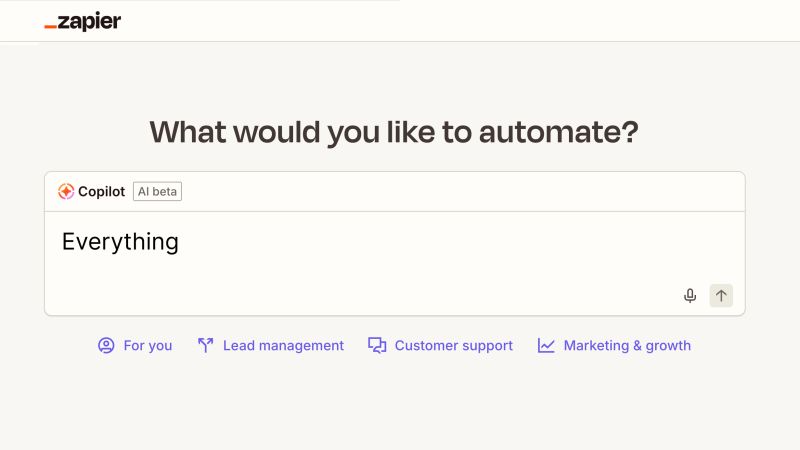Click the Zapier logo in header

[83, 22]
